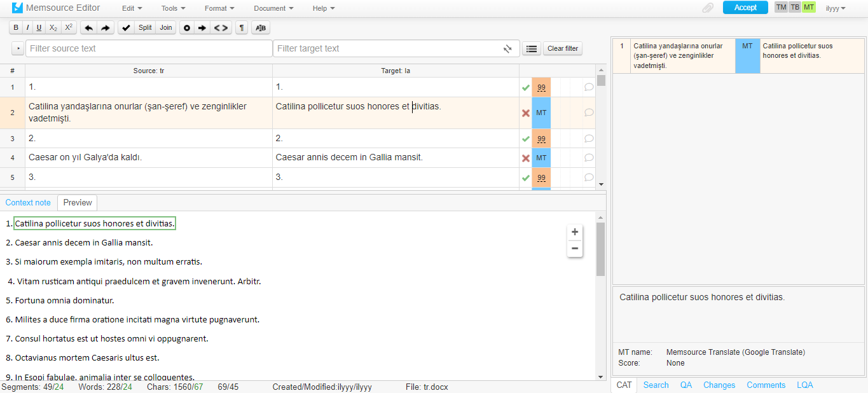Click the Filter source text field
This screenshot has width=868, height=393.
(x=149, y=48)
